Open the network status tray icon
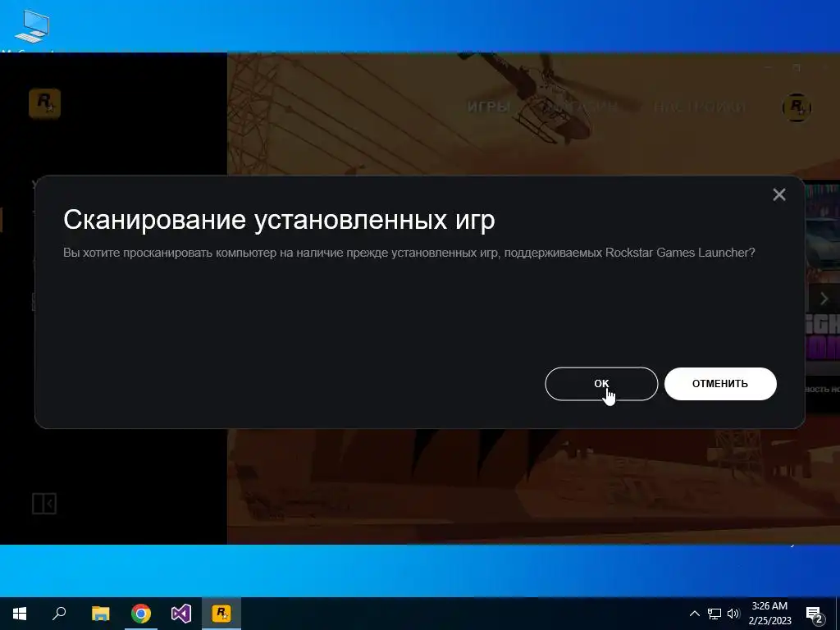Image resolution: width=840 pixels, height=630 pixels. tap(714, 614)
